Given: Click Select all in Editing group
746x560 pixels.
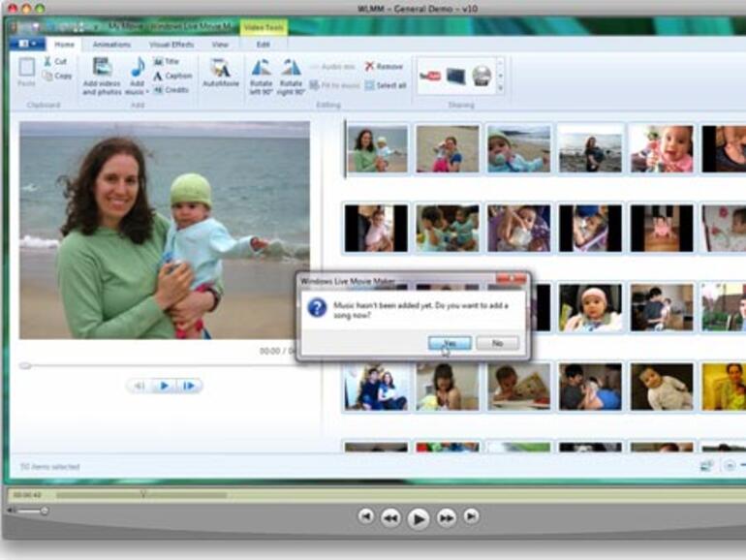Looking at the screenshot, I should (386, 85).
